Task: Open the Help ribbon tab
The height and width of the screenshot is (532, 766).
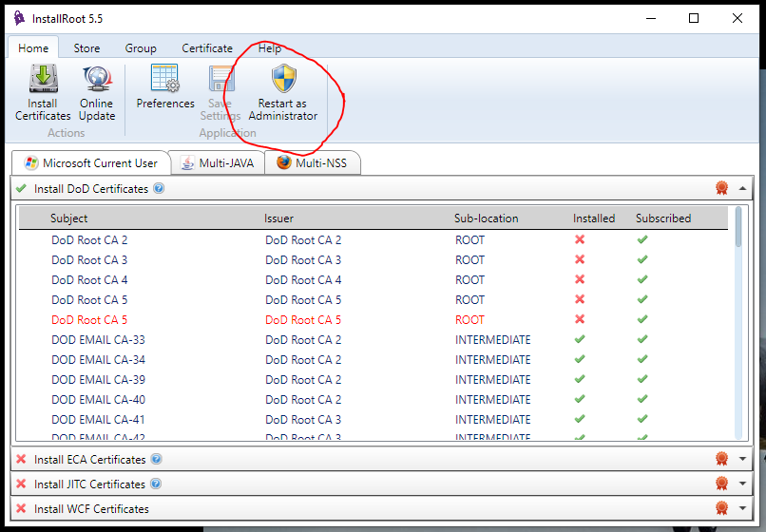Action: (270, 48)
